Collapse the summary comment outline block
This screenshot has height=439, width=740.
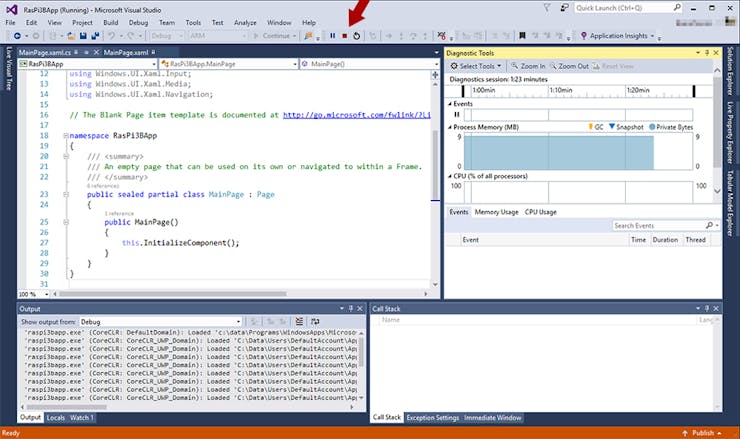[x=66, y=156]
